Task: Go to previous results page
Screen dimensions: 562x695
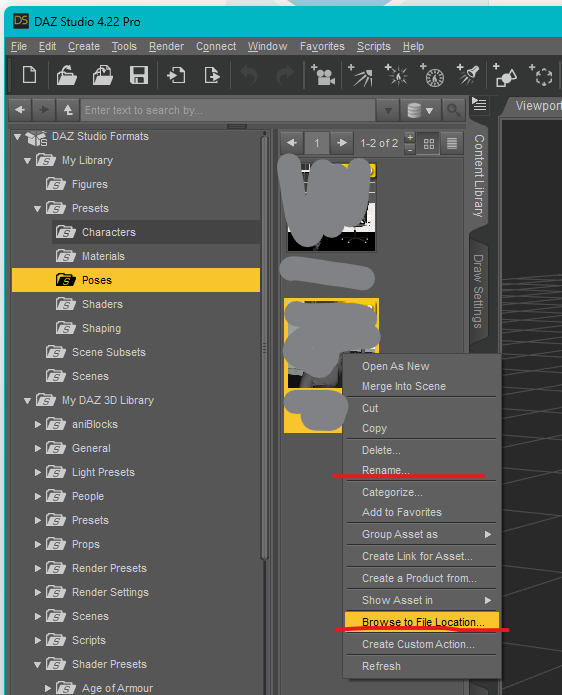Action: [292, 143]
